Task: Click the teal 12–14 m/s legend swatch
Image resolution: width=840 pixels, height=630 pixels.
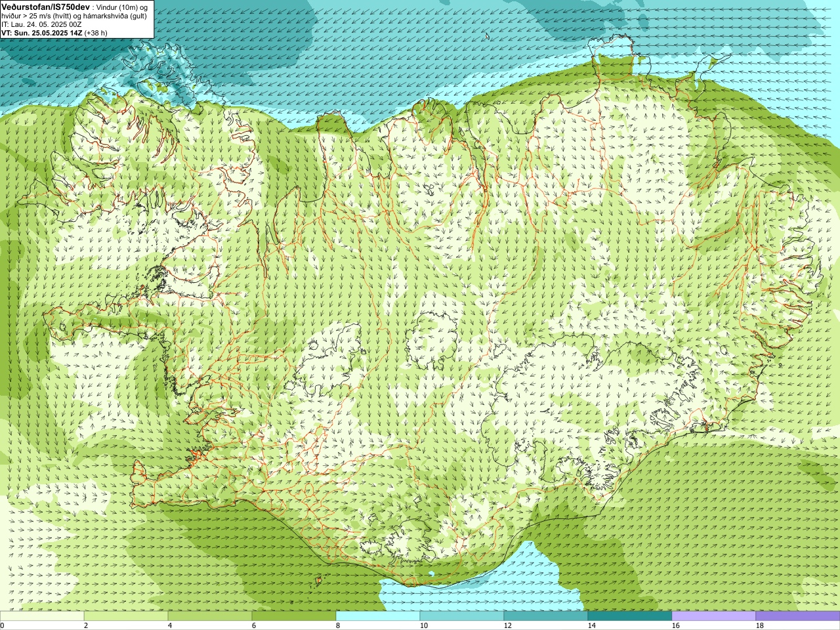Action: (x=546, y=616)
